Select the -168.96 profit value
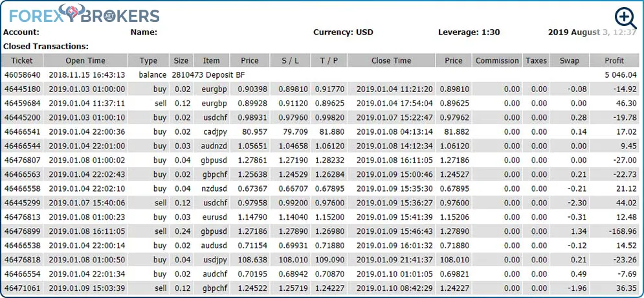Screen dimensions: 644x298 (622, 231)
